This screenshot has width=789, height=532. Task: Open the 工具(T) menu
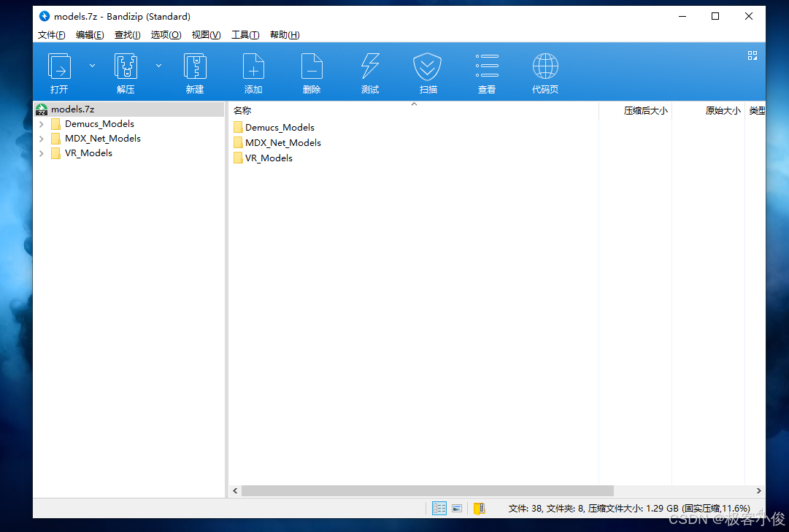click(245, 35)
